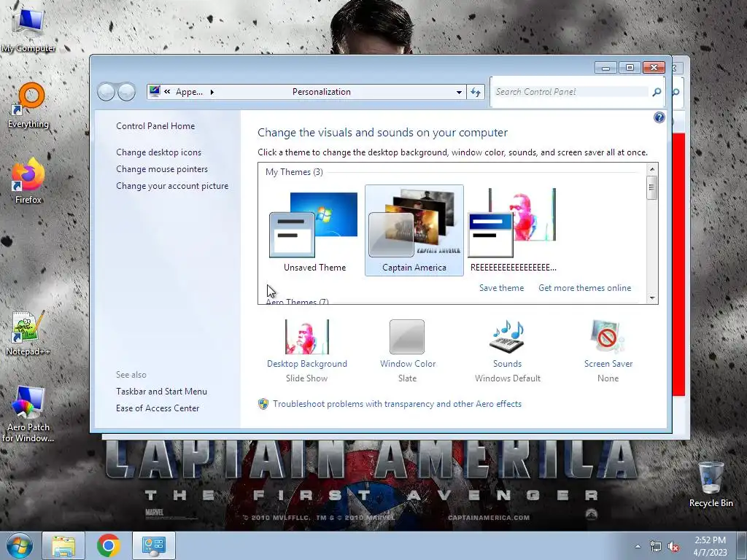Expand the Appearance breadcrumb arrow
This screenshot has width=747, height=560.
click(x=212, y=92)
